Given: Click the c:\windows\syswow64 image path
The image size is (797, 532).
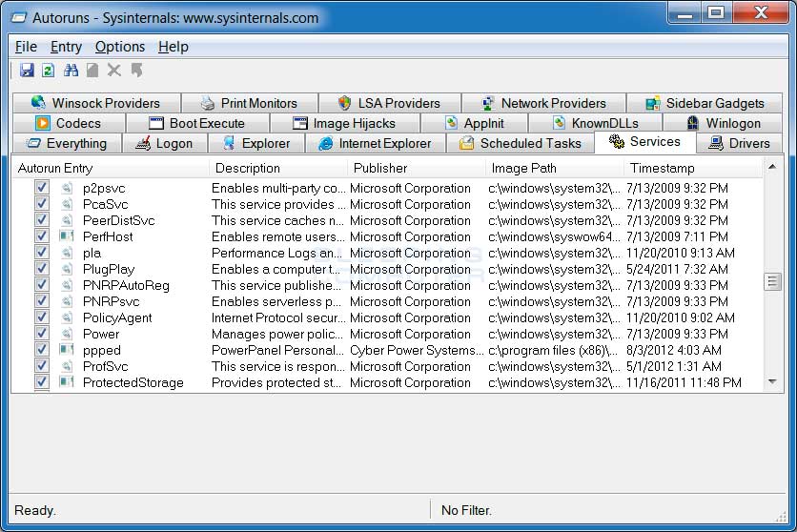Looking at the screenshot, I should (x=554, y=236).
